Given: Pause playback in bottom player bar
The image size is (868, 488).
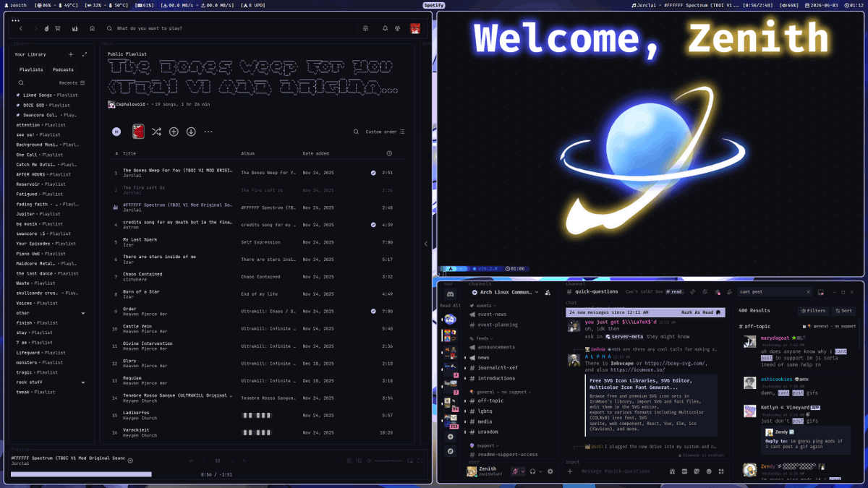Looking at the screenshot, I should [218, 461].
